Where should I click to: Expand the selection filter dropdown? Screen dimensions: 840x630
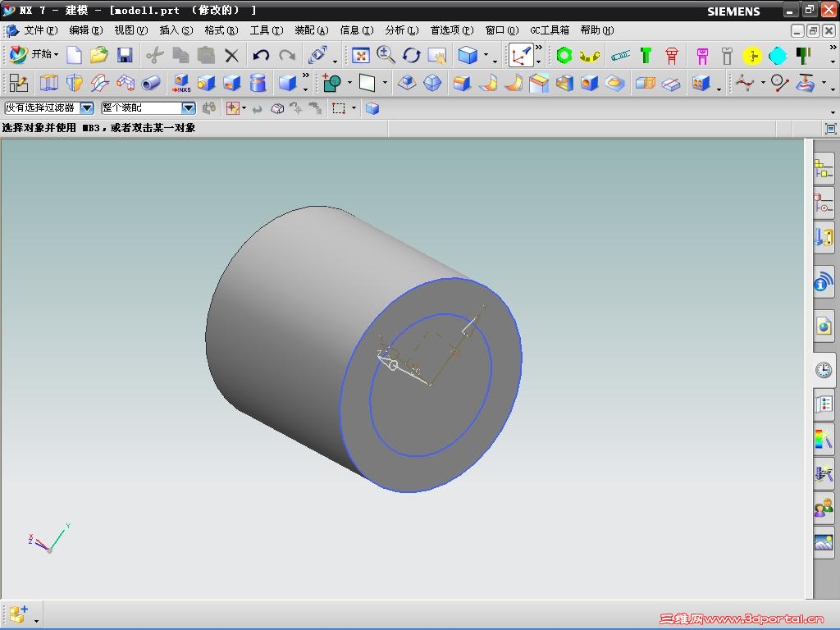click(x=87, y=108)
